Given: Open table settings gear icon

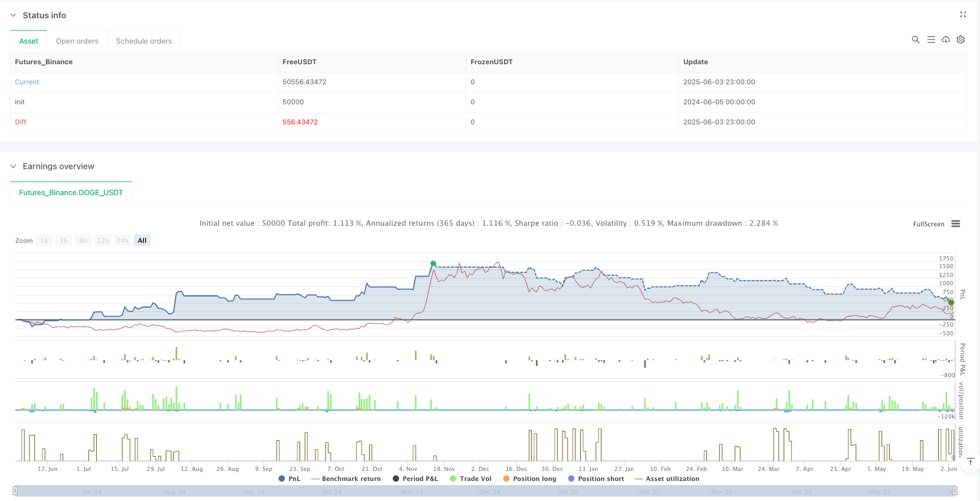Looking at the screenshot, I should point(961,39).
